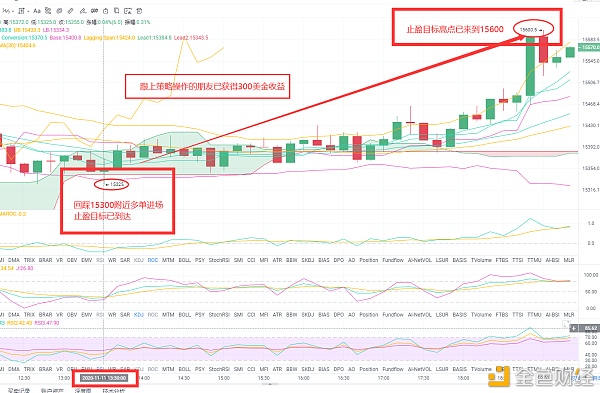Viewport: 600px width, 393px height.
Task: Choose BOLL in the bottom RSI pane row
Action: 184,369
